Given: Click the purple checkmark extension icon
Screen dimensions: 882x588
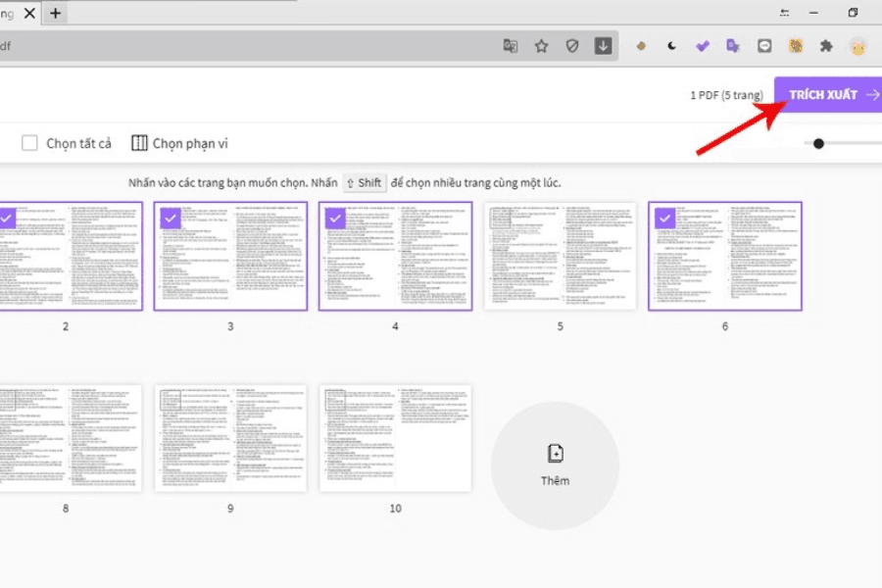Looking at the screenshot, I should tap(702, 45).
